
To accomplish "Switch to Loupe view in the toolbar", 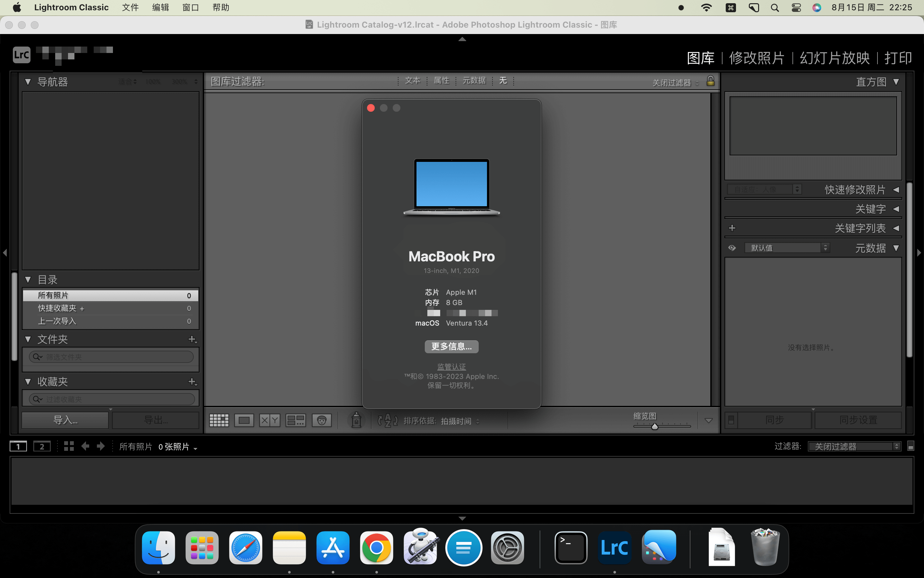I will (244, 421).
